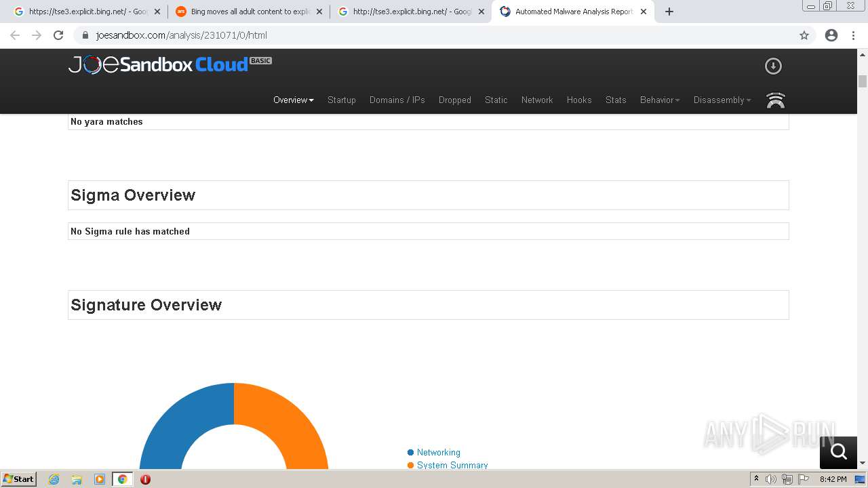The width and height of the screenshot is (868, 488).
Task: Open the Windows Start menu
Action: 19,479
